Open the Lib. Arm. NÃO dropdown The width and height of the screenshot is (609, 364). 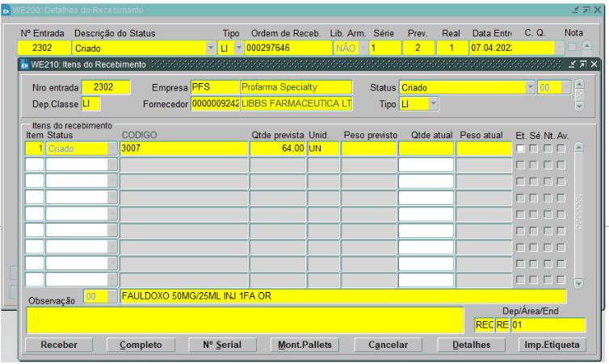363,48
